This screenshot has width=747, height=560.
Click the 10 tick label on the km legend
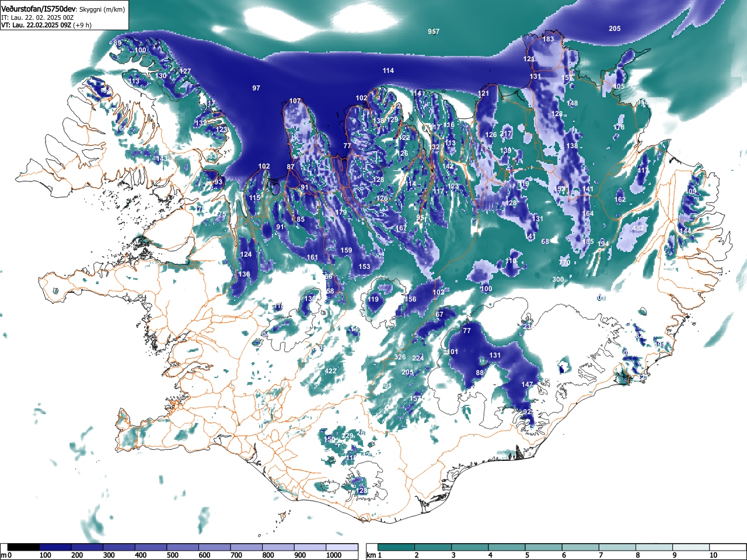pos(713,555)
